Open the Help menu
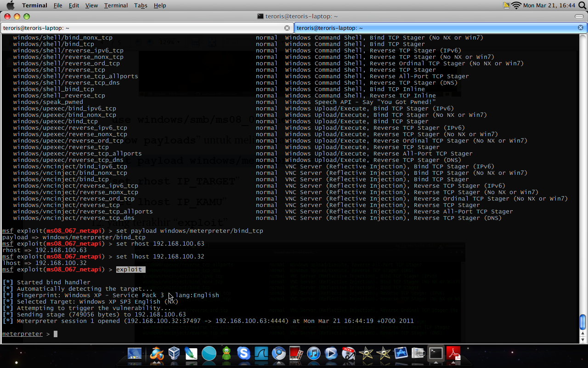Image resolution: width=588 pixels, height=368 pixels. coord(160,6)
